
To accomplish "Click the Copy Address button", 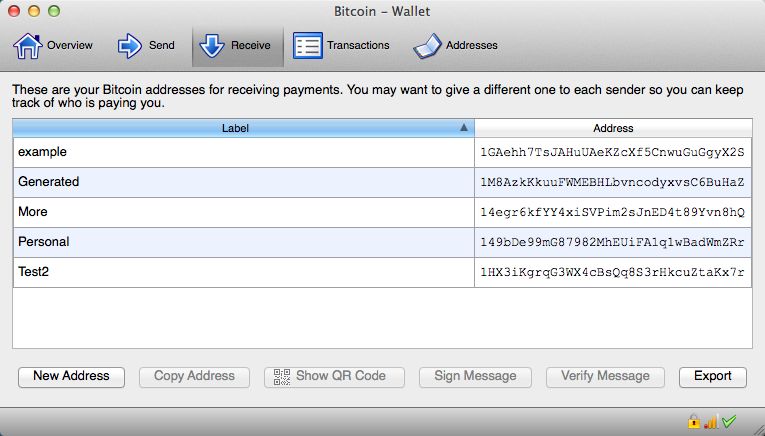I will (x=194, y=377).
